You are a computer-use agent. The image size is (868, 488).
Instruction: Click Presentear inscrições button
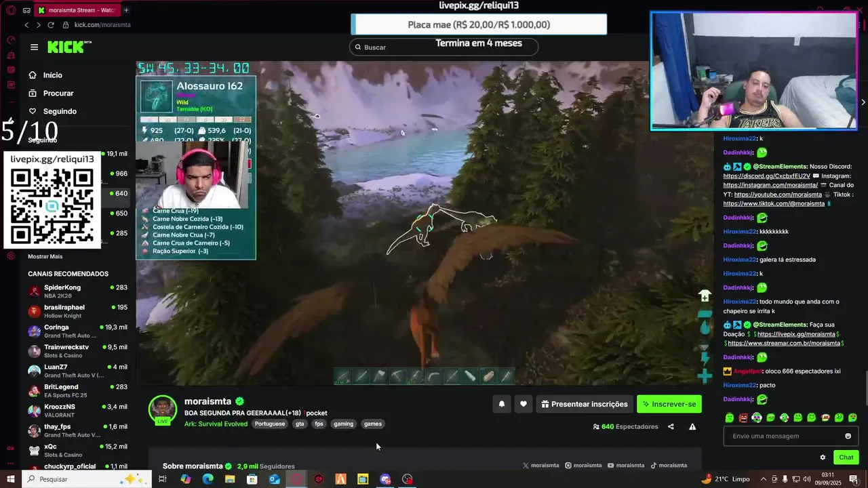point(585,404)
